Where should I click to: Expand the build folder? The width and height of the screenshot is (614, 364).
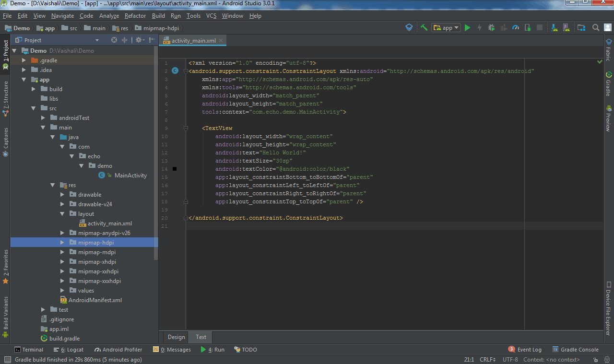[x=33, y=89]
